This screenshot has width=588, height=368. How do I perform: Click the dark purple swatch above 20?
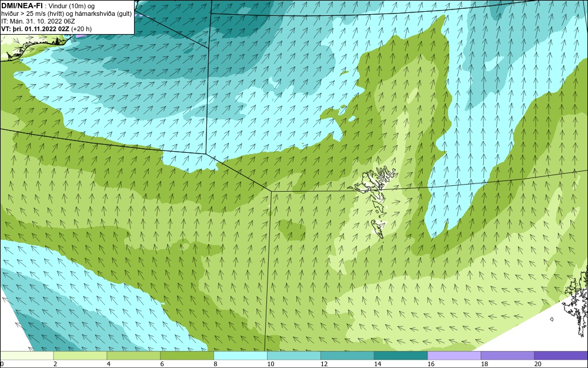point(561,356)
